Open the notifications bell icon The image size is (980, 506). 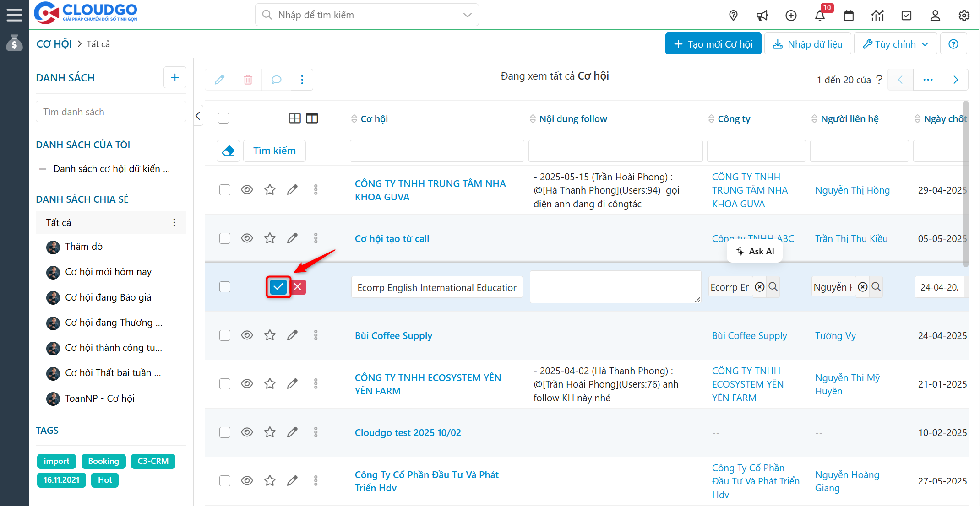point(820,16)
